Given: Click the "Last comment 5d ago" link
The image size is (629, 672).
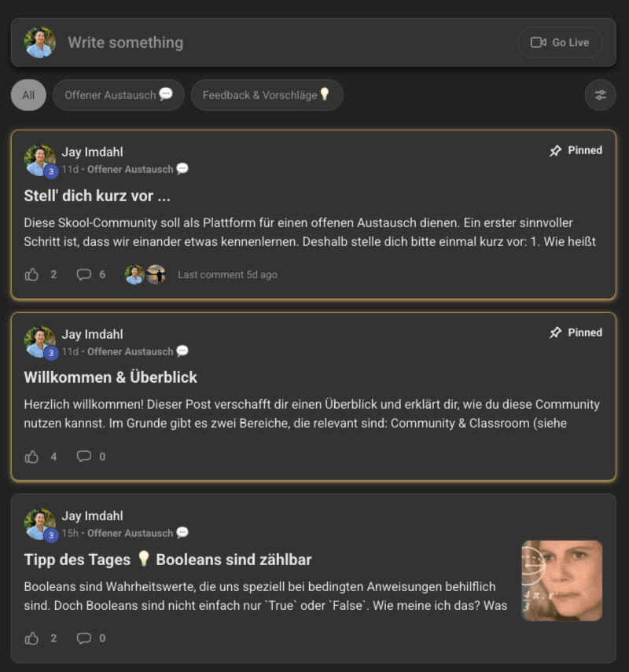Looking at the screenshot, I should tap(227, 274).
